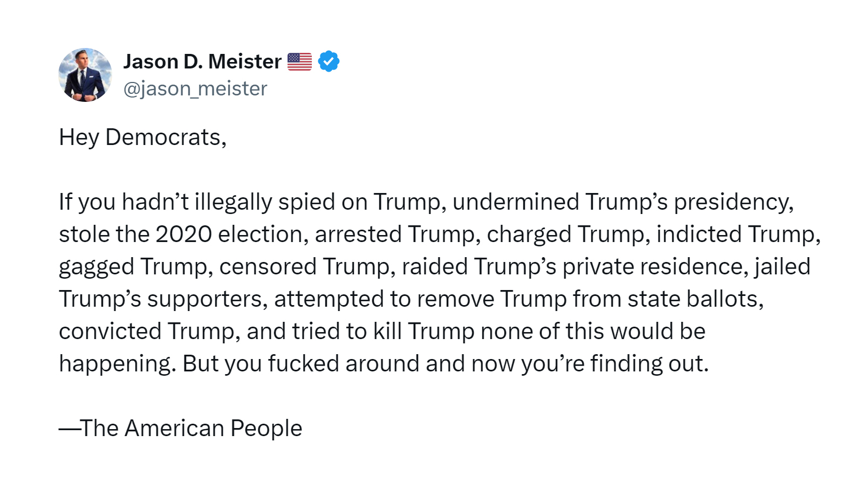Screen dimensions: 868x483
Task: Click the '—The American People' signature line
Action: point(180,429)
